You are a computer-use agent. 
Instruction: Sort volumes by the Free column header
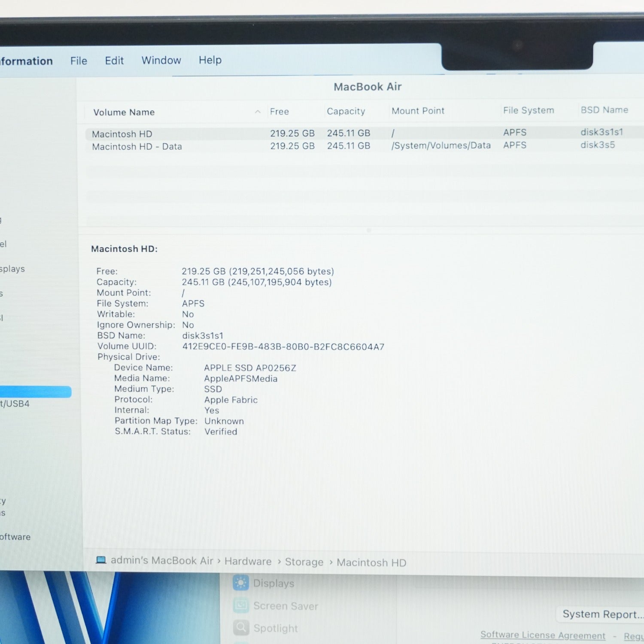(279, 112)
